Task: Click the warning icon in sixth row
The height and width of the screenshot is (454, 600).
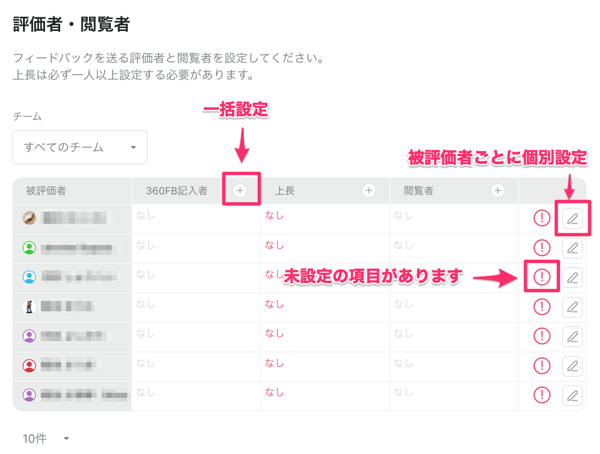Action: (542, 366)
